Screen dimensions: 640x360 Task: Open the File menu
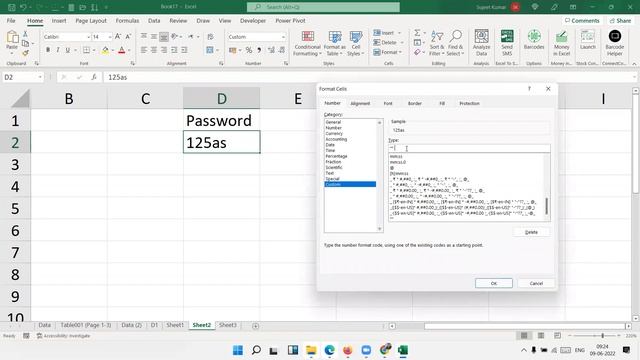coord(11,20)
